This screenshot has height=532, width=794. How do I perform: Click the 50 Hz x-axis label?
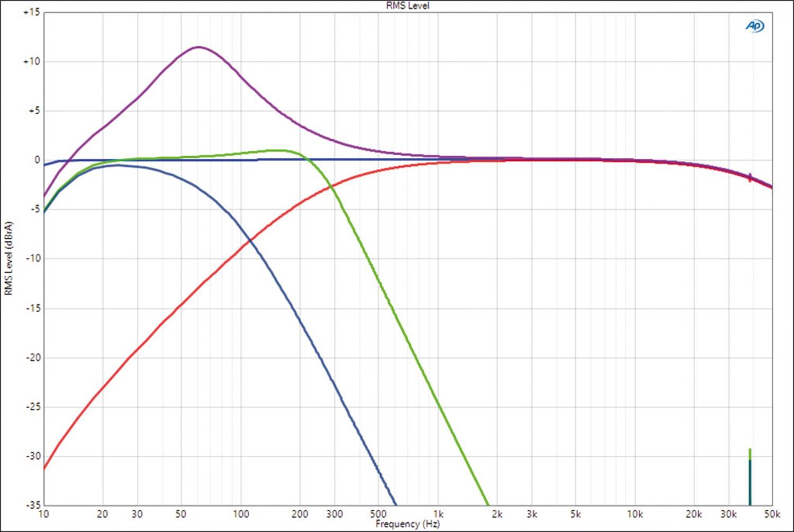[181, 514]
